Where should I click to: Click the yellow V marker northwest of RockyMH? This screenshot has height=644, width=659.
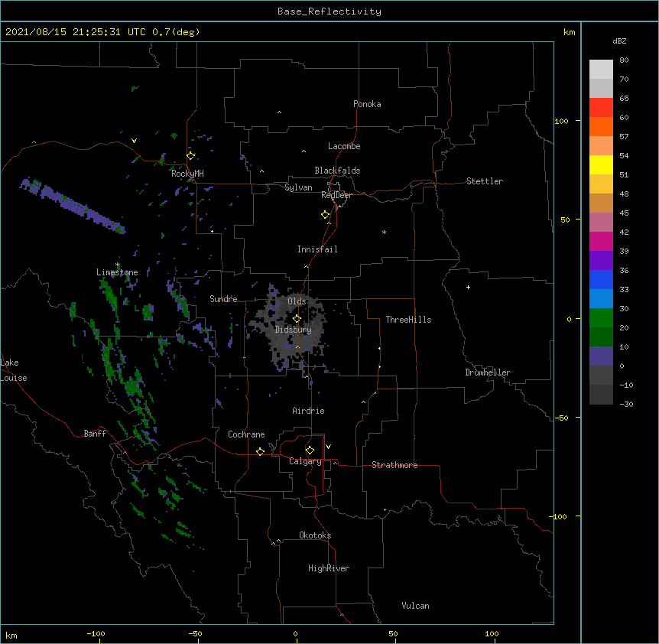134,141
